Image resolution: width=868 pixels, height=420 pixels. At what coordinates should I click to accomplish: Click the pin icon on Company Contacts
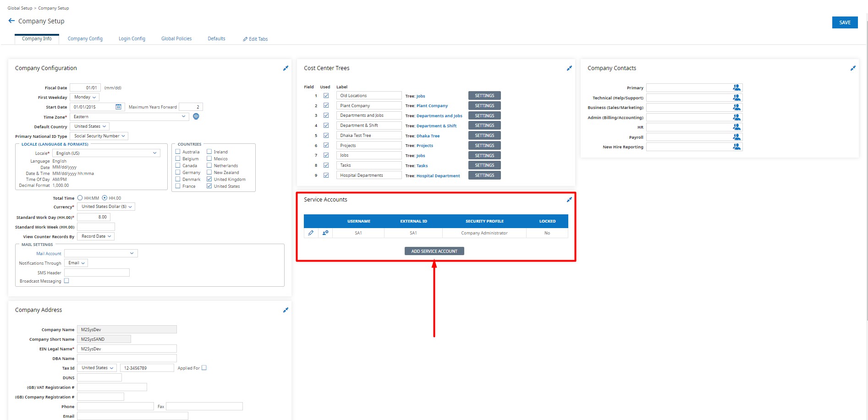pos(853,68)
